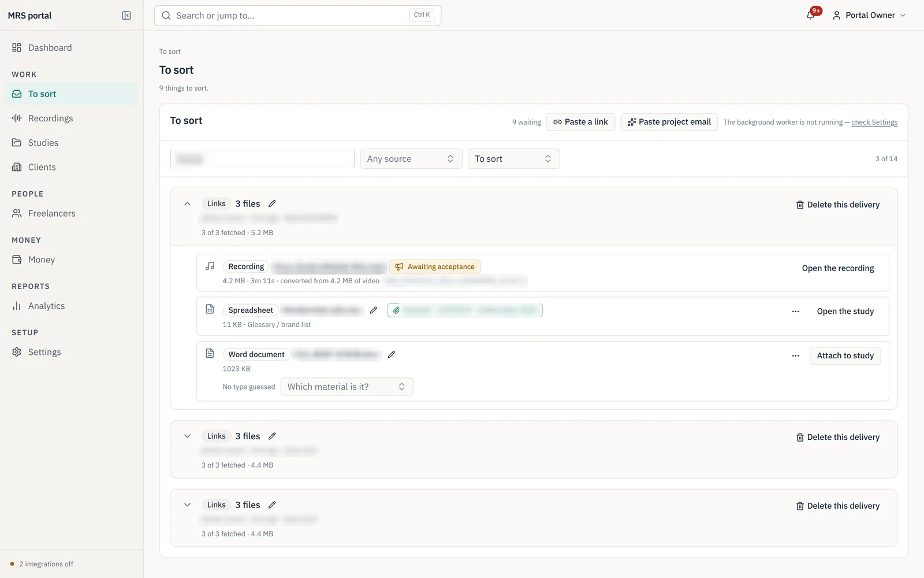Edit the 5.2 MB delivery name
This screenshot has height=578, width=924.
(272, 203)
